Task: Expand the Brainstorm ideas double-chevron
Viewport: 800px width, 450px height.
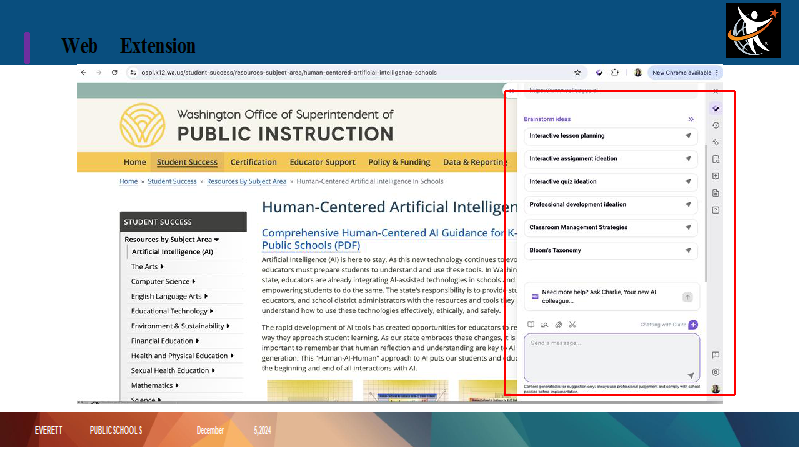Action: pos(691,119)
